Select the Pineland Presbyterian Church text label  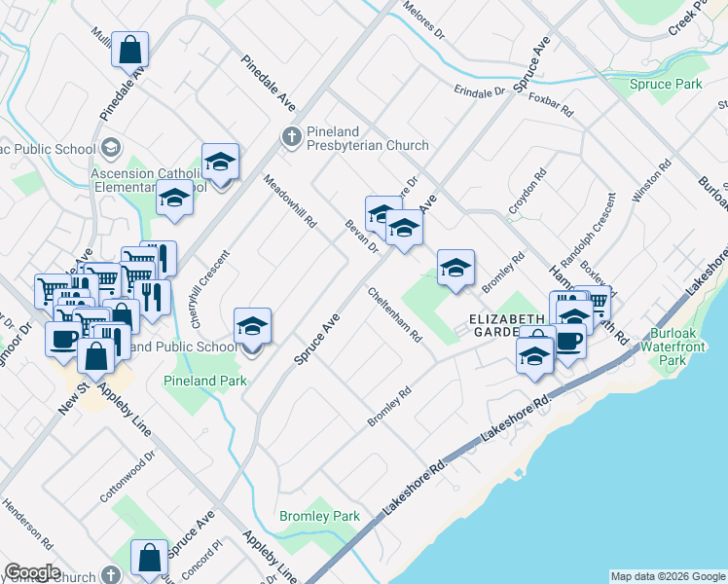pos(368,138)
